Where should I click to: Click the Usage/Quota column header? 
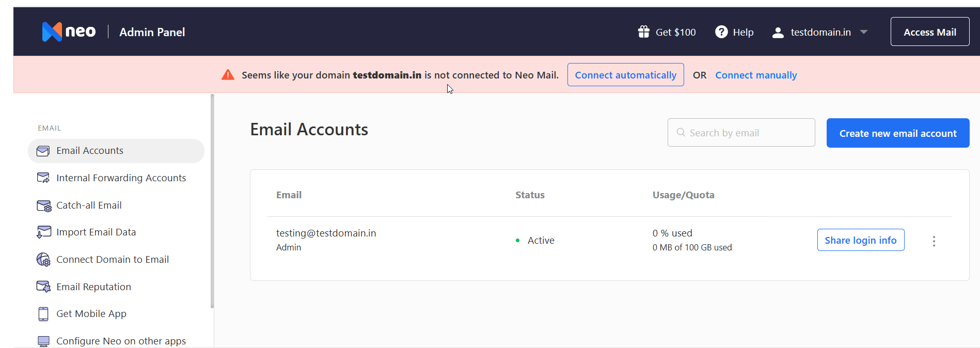click(684, 195)
